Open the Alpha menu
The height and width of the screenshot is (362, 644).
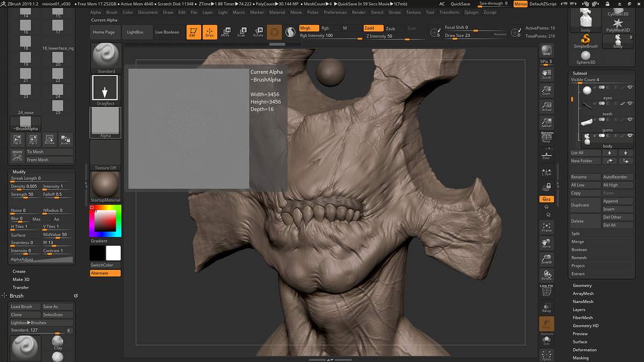(96, 12)
